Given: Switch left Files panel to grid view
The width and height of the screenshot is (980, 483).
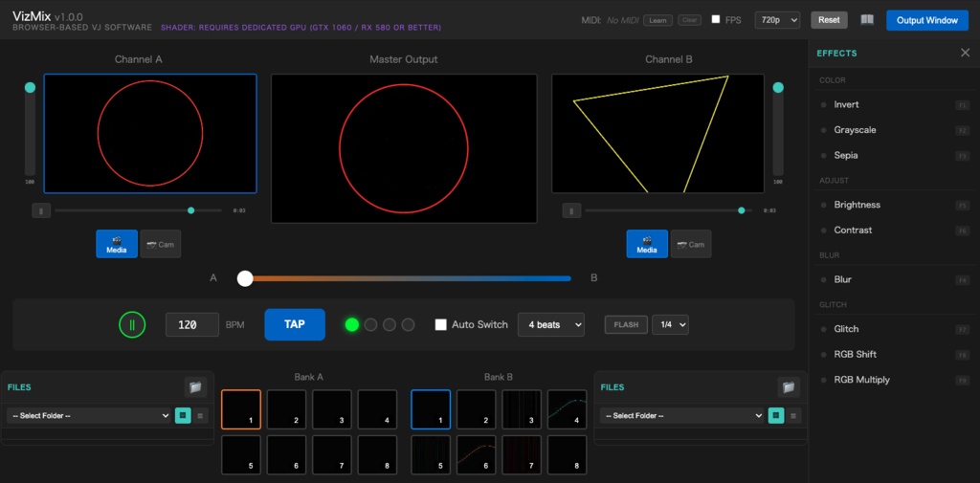Looking at the screenshot, I should click(183, 415).
